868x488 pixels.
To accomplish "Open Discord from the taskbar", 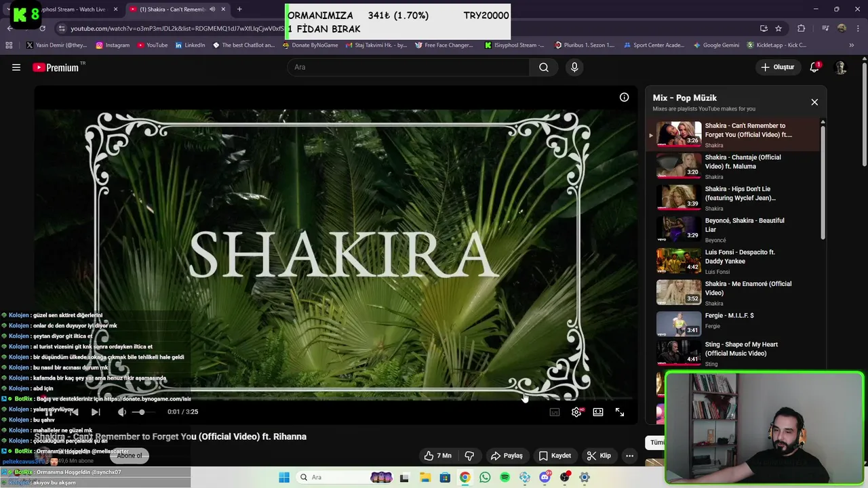I will [x=545, y=477].
